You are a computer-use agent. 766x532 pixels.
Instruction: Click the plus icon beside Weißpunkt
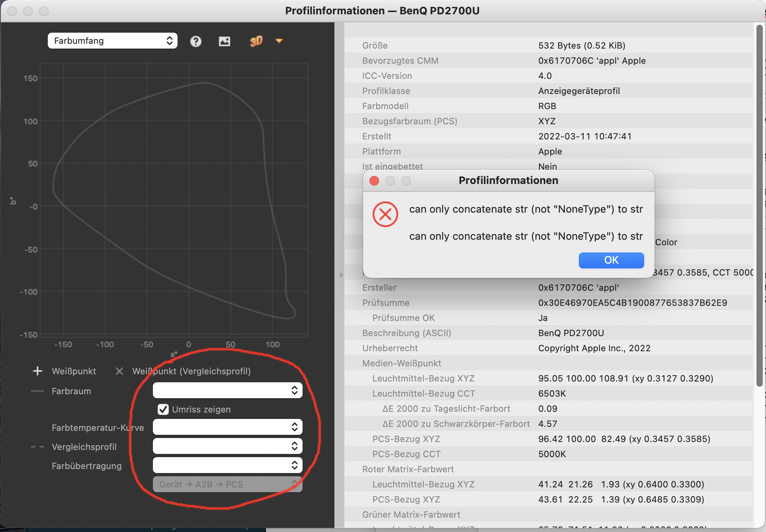click(37, 371)
